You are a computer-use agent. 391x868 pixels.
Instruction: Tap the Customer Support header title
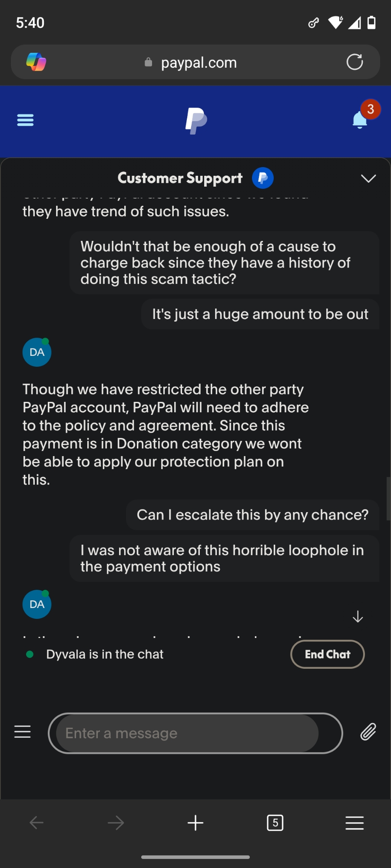pyautogui.click(x=180, y=178)
